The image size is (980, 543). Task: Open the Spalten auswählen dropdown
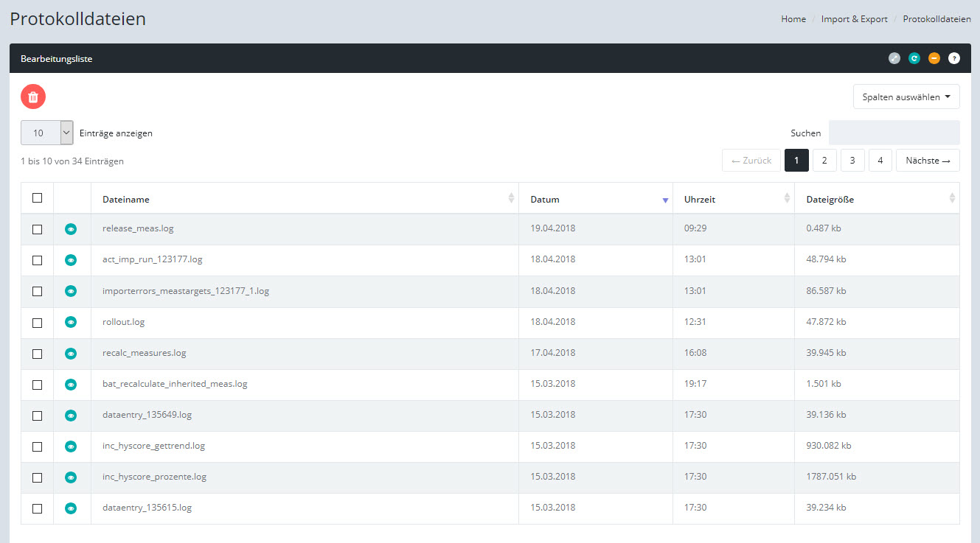pos(906,97)
